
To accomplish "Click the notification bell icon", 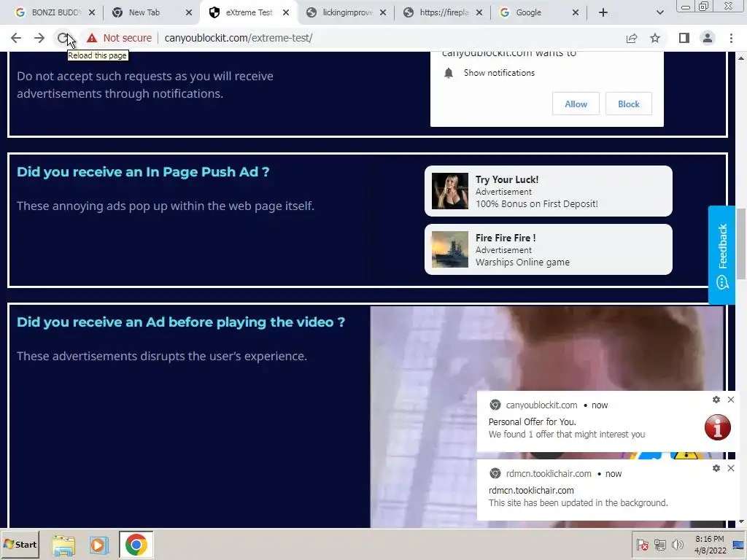I will click(449, 73).
